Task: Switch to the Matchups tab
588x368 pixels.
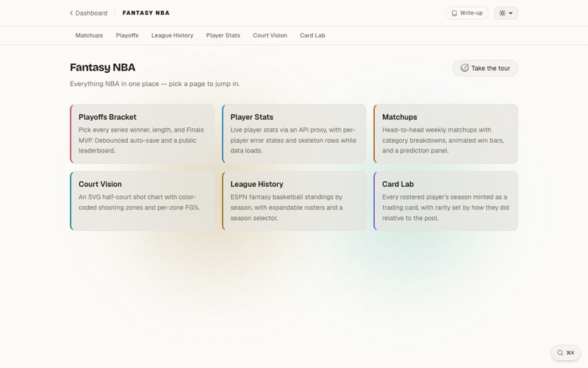Action: pos(89,35)
